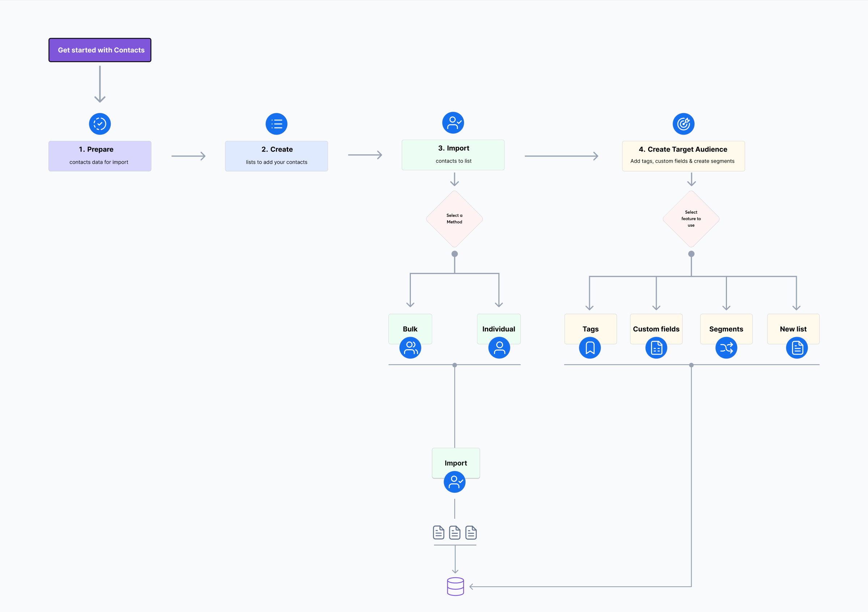Select the Select a Method decision diamond
Viewport: 868px width, 612px height.
[x=454, y=218]
